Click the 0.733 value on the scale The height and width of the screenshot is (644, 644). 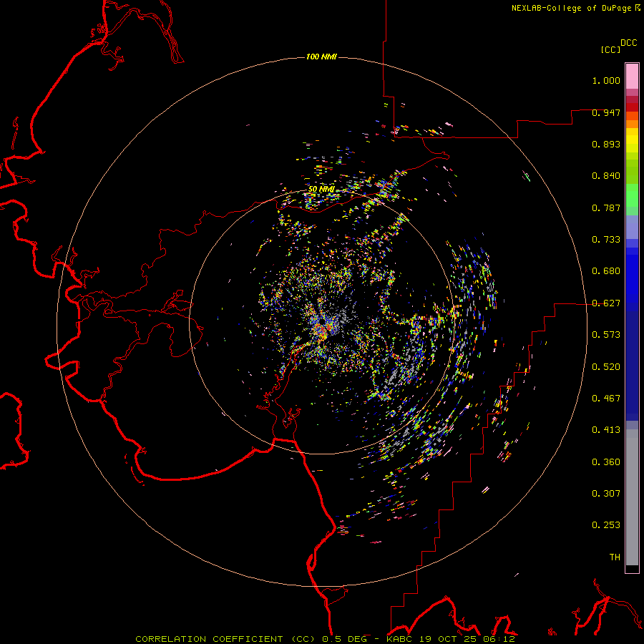[x=606, y=240]
